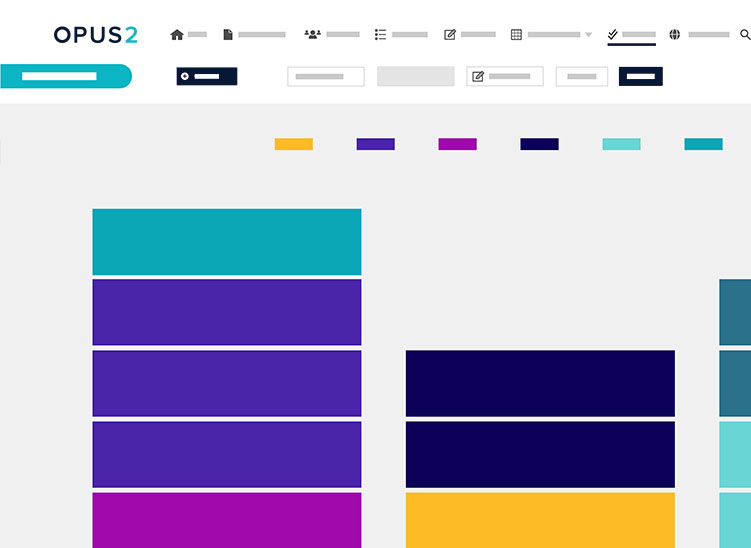751x548 pixels.
Task: Click the grey filled toolbar button
Action: pos(415,76)
